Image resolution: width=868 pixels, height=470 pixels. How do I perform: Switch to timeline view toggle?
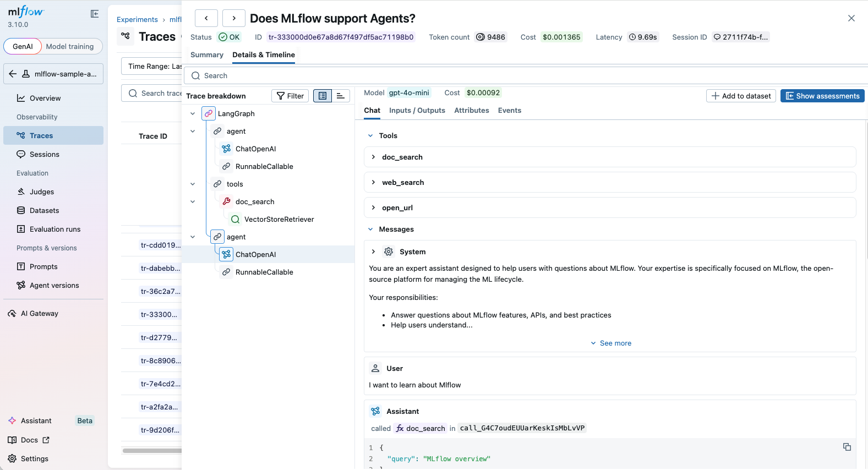[341, 96]
